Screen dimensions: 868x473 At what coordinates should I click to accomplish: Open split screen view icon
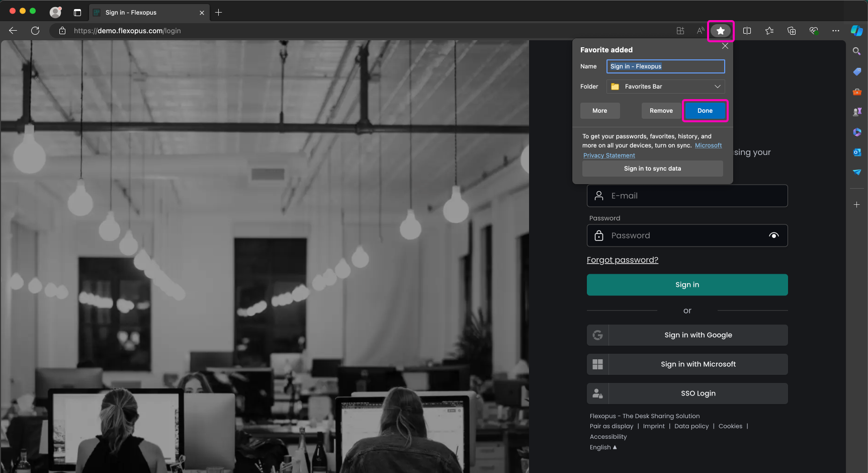747,31
